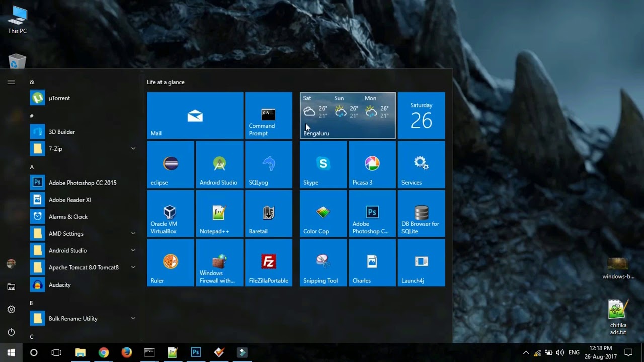This screenshot has height=362, width=644.
Task: Launch the Ruler tile
Action: (171, 262)
